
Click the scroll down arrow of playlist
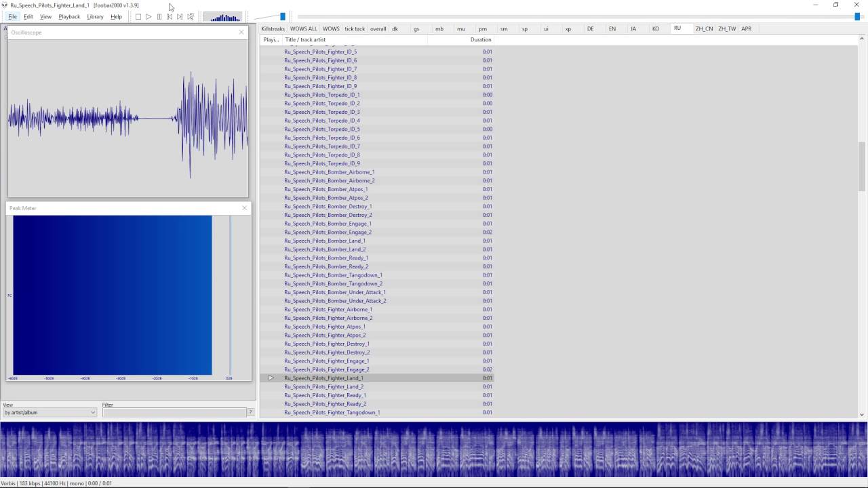pos(862,414)
